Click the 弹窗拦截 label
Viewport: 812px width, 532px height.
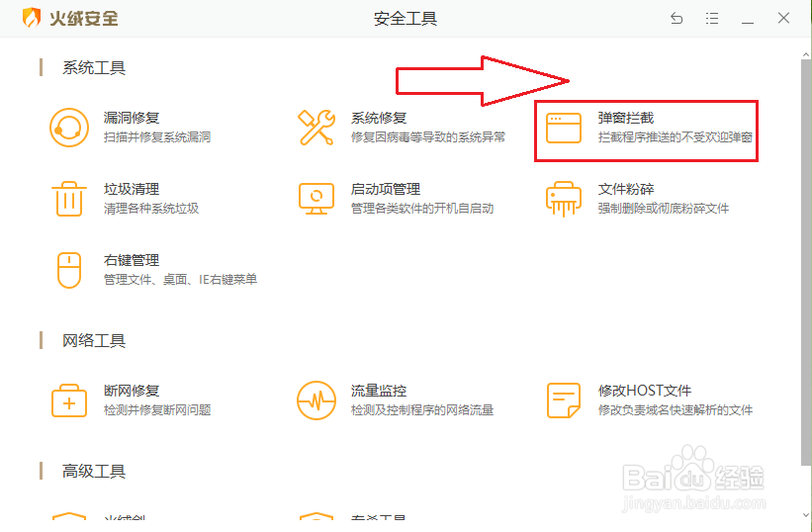point(626,118)
